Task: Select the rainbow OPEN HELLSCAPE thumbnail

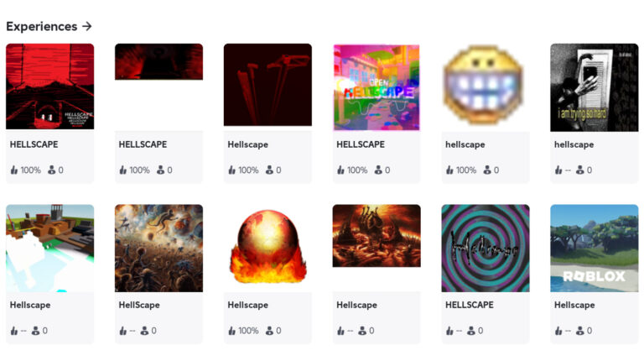Action: (x=377, y=87)
